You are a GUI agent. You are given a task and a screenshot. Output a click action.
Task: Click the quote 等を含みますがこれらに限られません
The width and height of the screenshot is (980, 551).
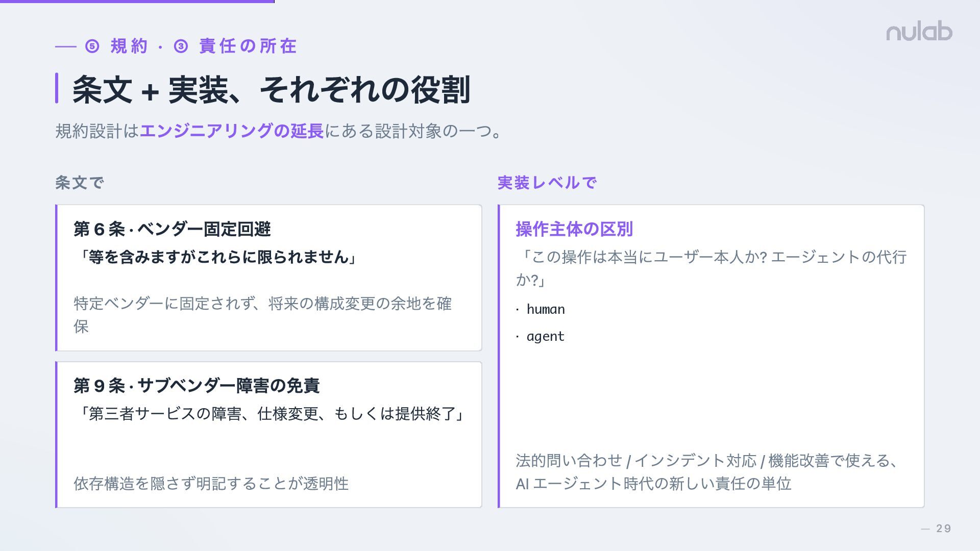point(217,257)
